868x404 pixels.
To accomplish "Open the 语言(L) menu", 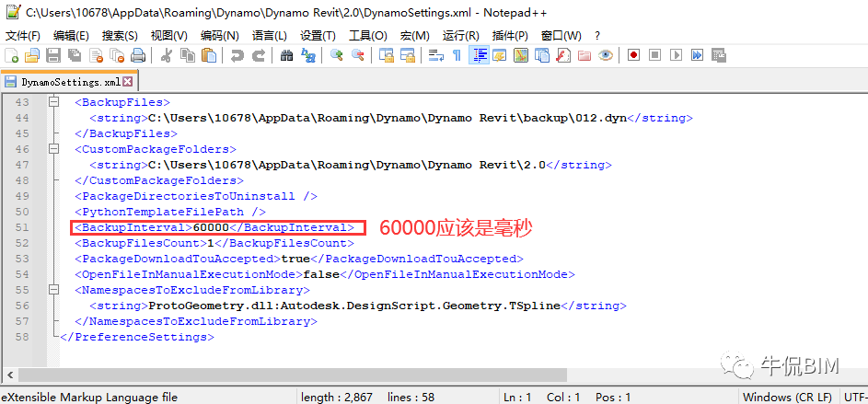I will coord(269,36).
